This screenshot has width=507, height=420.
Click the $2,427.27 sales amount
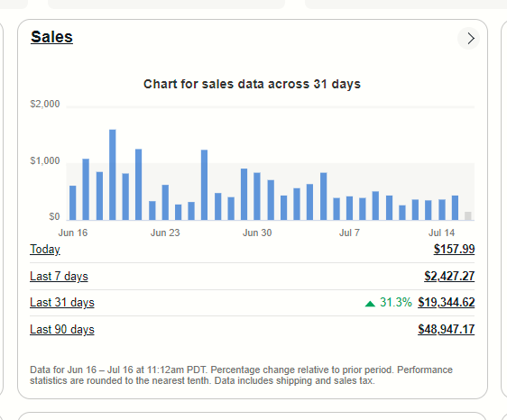[449, 276]
